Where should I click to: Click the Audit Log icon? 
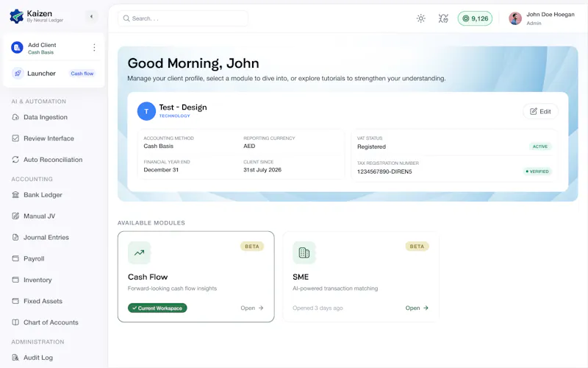15,358
